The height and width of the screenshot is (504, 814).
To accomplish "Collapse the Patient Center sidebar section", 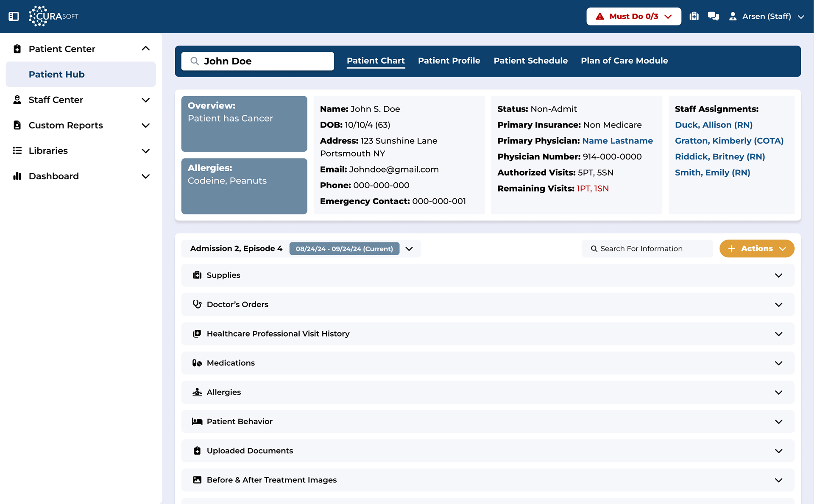I will (x=145, y=49).
